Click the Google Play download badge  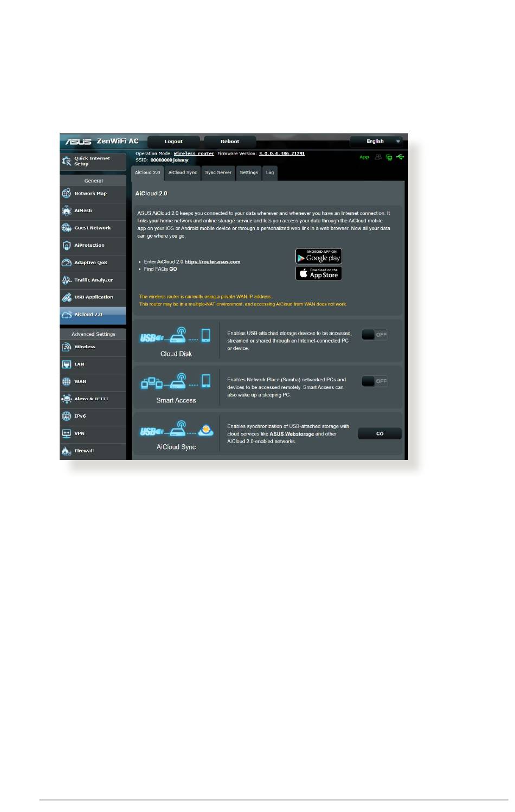click(x=319, y=256)
